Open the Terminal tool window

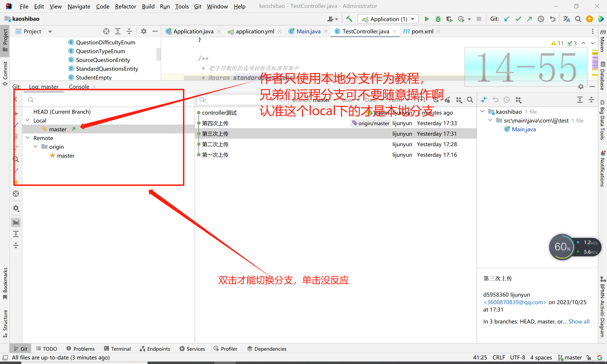point(117,349)
